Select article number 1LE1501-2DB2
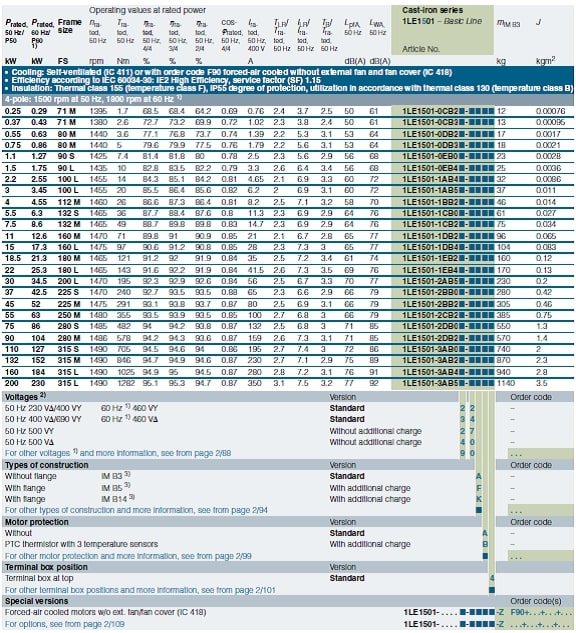This screenshot has height=633, width=576. (x=430, y=338)
